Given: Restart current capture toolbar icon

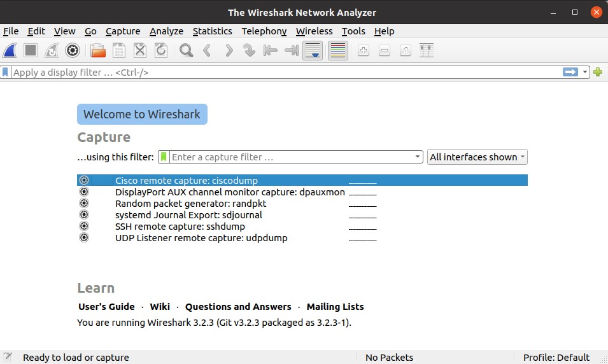Looking at the screenshot, I should (51, 50).
